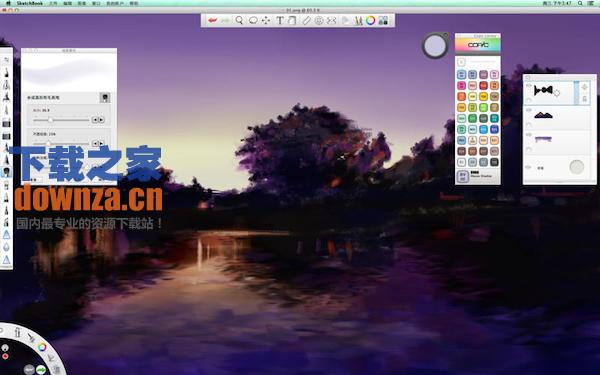
Task: Choose the water-drop blur brush in palette
Action: 6,247
